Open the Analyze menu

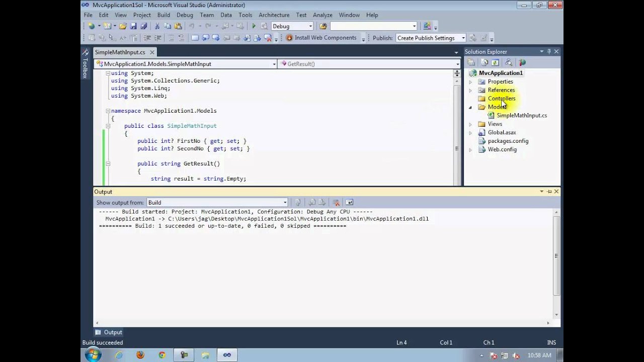323,15
